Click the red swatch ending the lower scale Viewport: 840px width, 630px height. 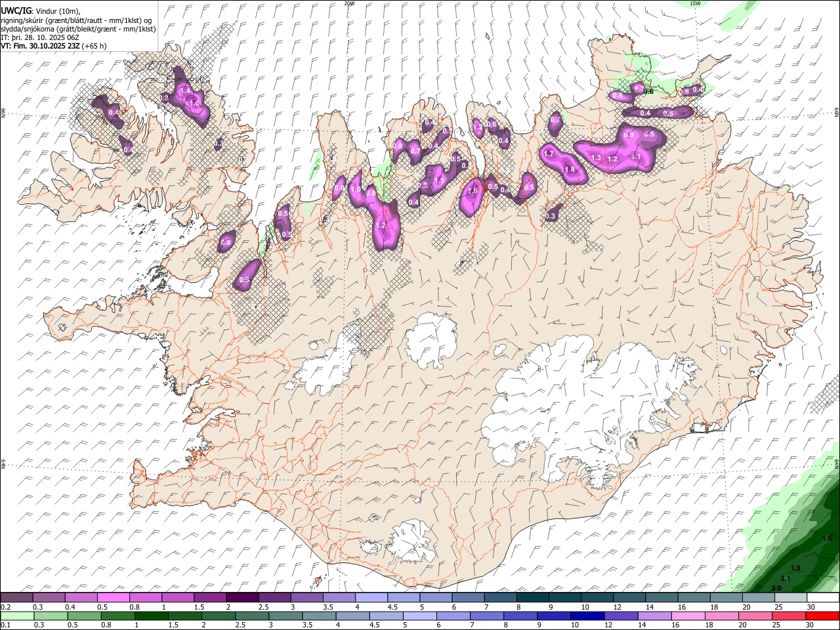823,616
